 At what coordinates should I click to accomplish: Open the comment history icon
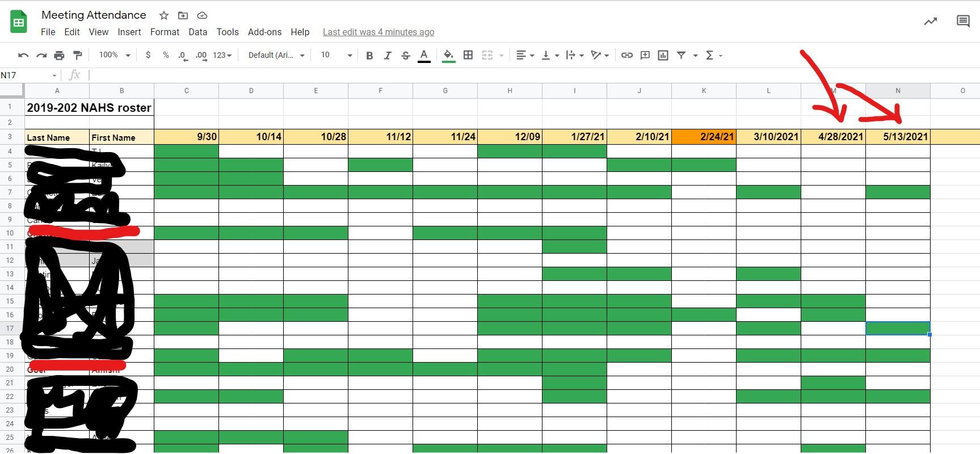(x=963, y=22)
